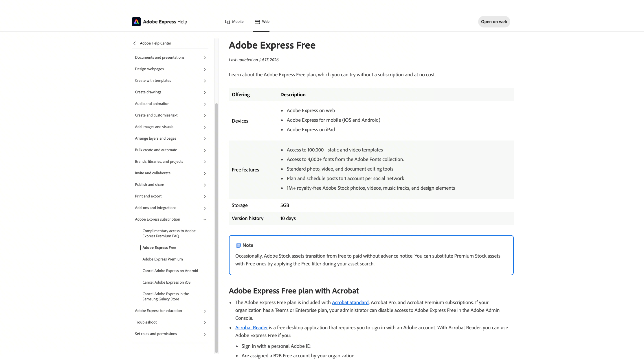Expand the Set roles and permissions chevron
This screenshot has height=364, width=644.
tap(205, 334)
